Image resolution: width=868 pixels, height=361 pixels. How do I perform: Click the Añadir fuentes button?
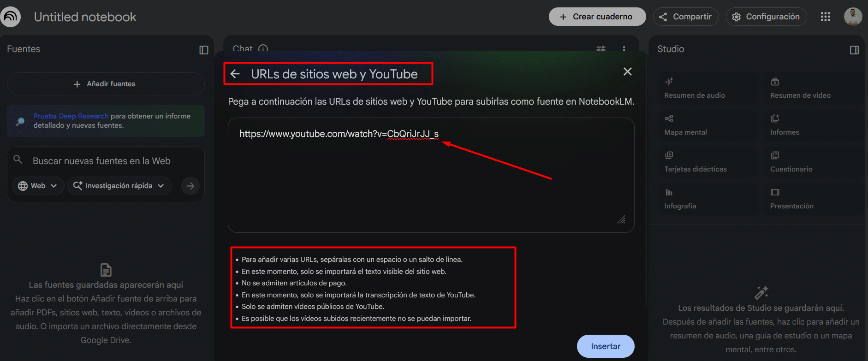tap(106, 84)
